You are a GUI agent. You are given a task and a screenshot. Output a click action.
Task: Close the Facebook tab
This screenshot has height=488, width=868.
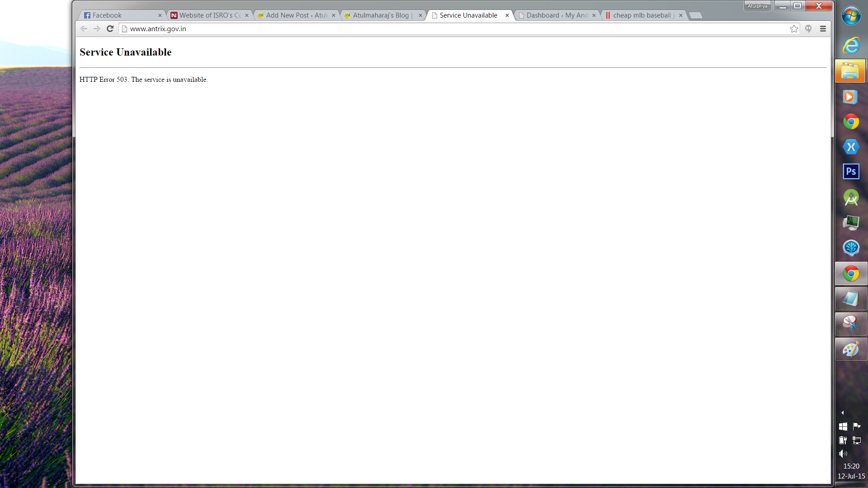click(x=160, y=15)
